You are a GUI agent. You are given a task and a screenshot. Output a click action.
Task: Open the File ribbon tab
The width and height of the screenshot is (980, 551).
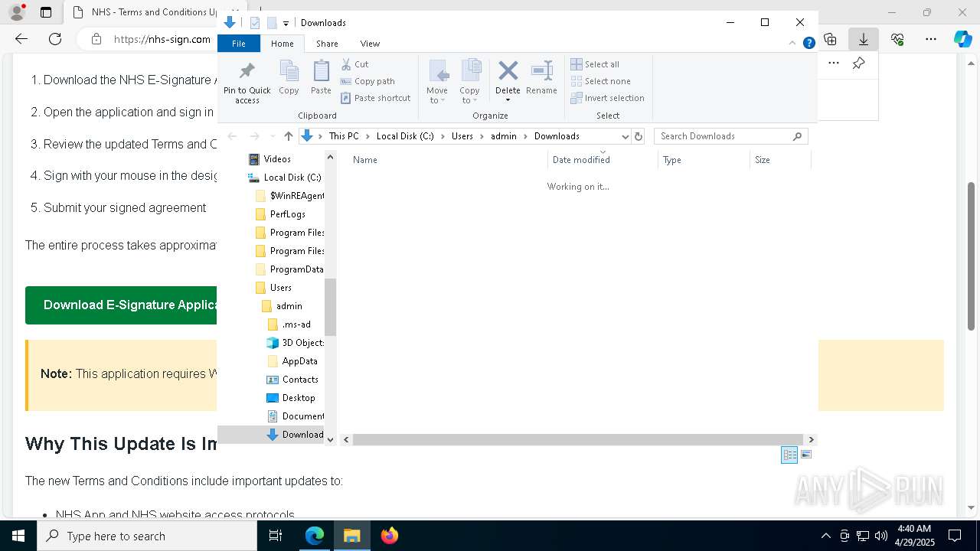point(239,44)
